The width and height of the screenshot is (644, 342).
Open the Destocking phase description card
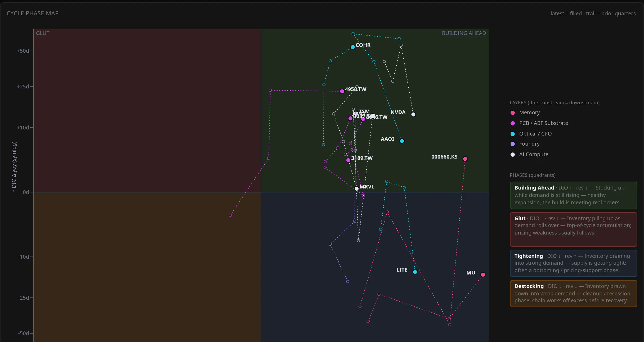573,293
